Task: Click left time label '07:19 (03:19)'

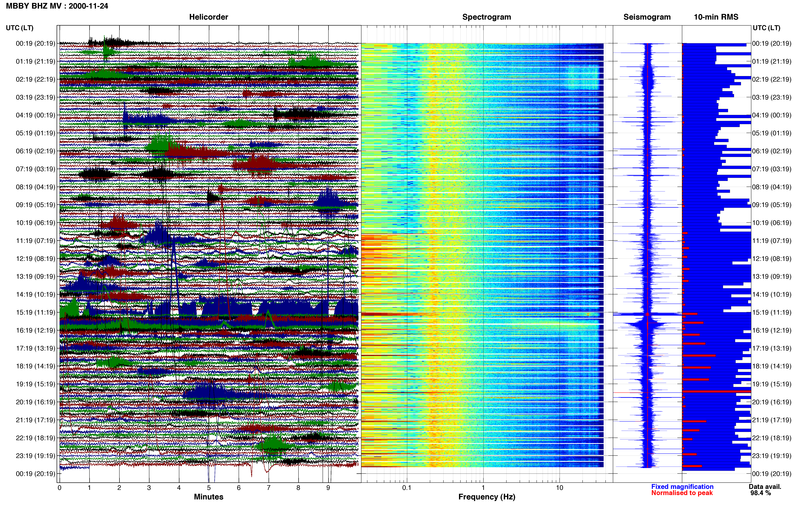Action: (x=36, y=169)
